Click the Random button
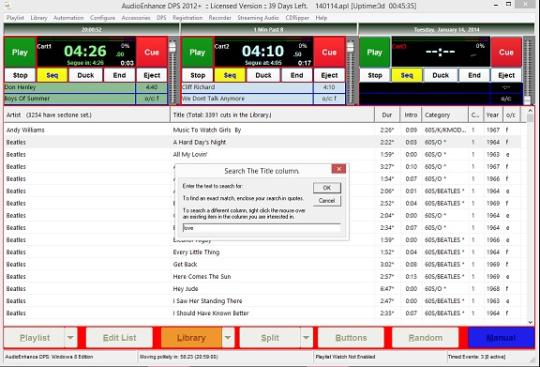 (426, 338)
